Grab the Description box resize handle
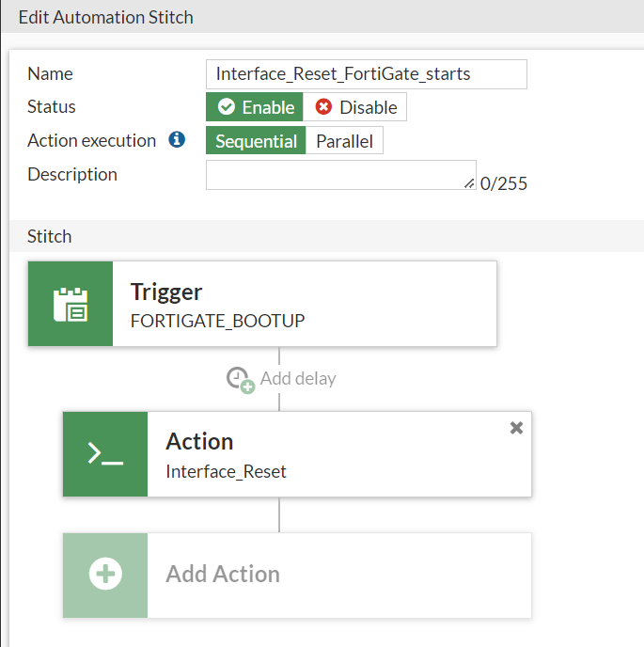Viewport: 644px width, 647px height. pyautogui.click(x=469, y=183)
